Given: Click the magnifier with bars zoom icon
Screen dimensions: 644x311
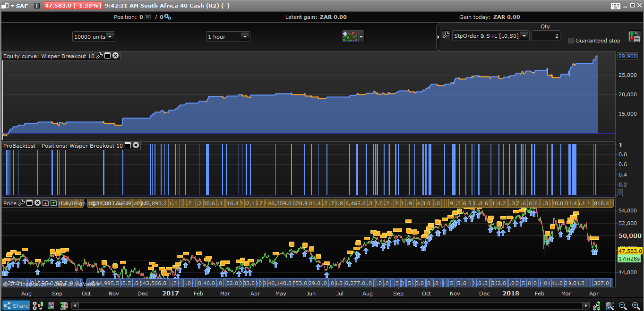Looking at the screenshot, I should click(x=610, y=306).
